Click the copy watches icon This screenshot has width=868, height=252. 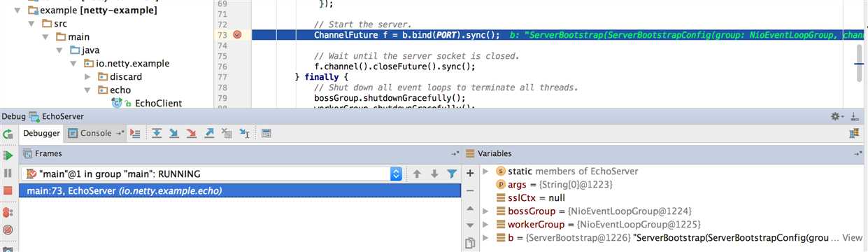pyautogui.click(x=470, y=244)
